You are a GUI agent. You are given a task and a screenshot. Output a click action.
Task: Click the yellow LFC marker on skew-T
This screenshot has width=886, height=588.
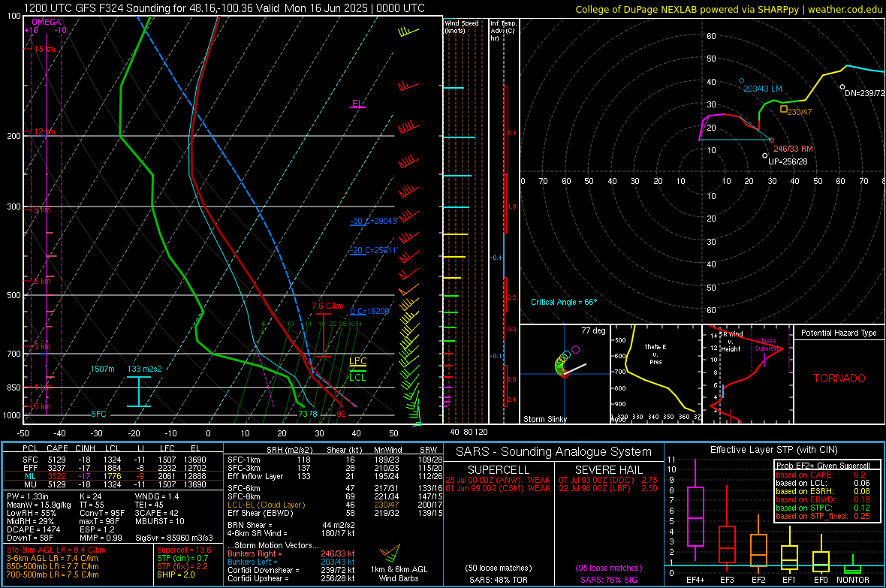[x=357, y=362]
